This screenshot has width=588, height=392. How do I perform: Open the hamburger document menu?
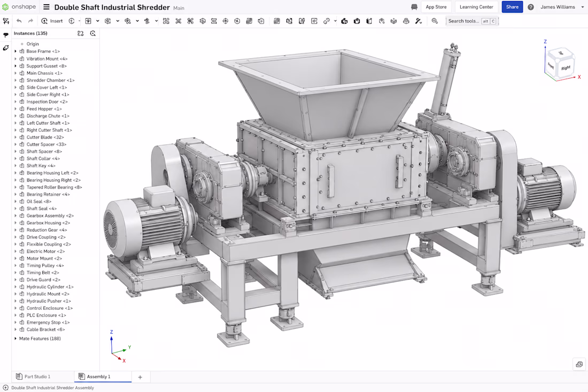[x=46, y=7]
